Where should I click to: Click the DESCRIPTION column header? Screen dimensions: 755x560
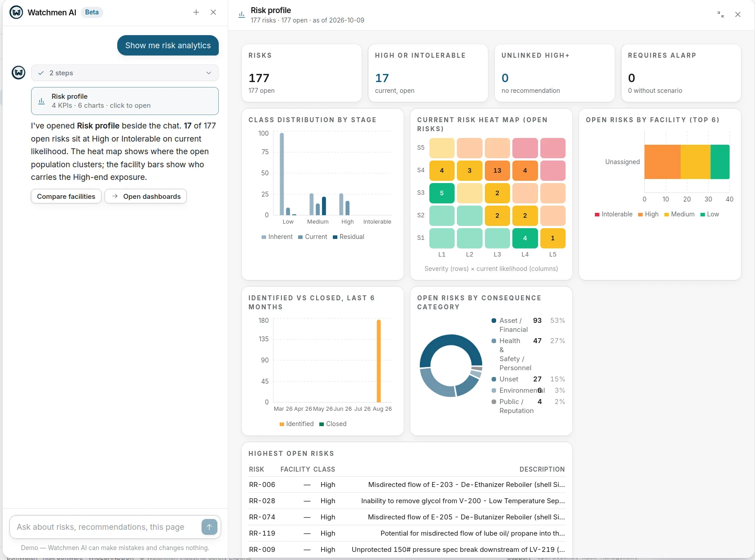[x=542, y=469]
